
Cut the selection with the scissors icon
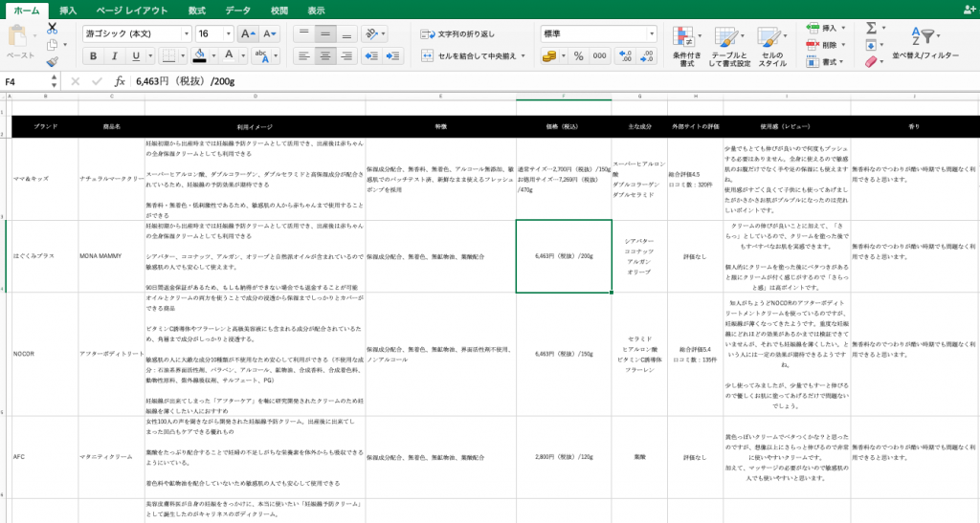(x=52, y=28)
